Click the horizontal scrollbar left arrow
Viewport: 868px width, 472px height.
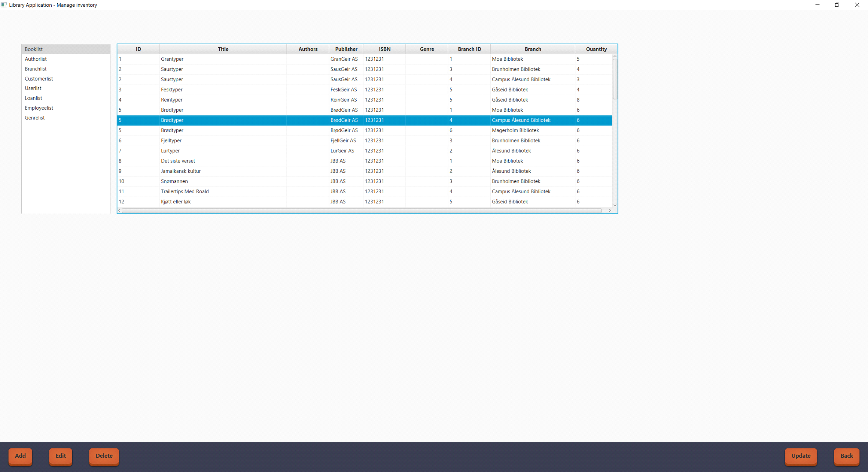pyautogui.click(x=119, y=211)
